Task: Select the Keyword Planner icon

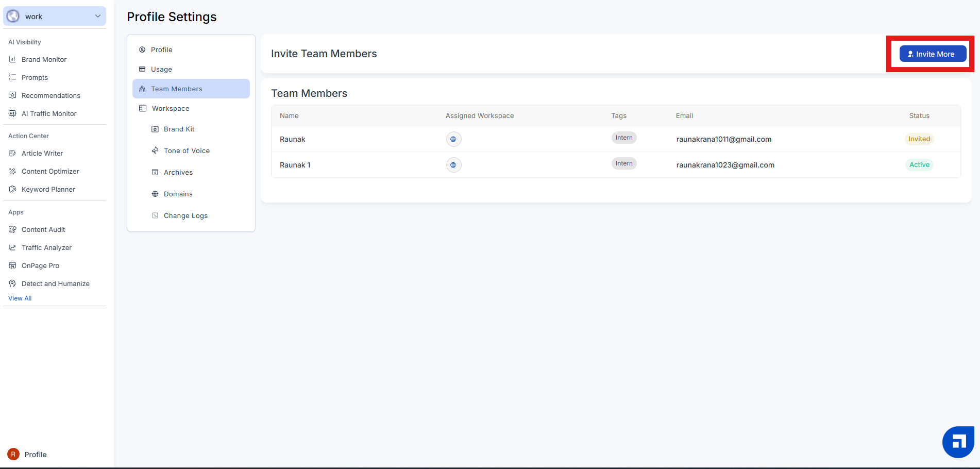Action: 12,189
